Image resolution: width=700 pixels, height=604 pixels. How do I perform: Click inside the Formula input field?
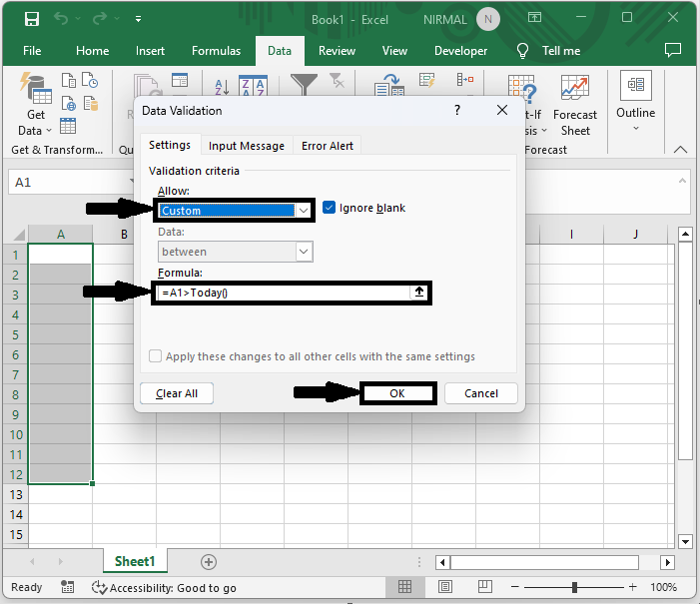click(282, 293)
